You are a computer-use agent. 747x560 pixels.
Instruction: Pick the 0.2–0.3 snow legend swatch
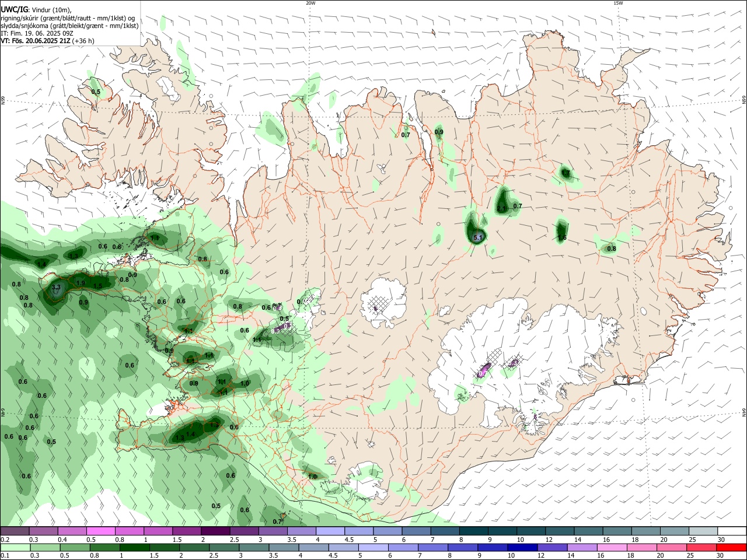[x=15, y=531]
